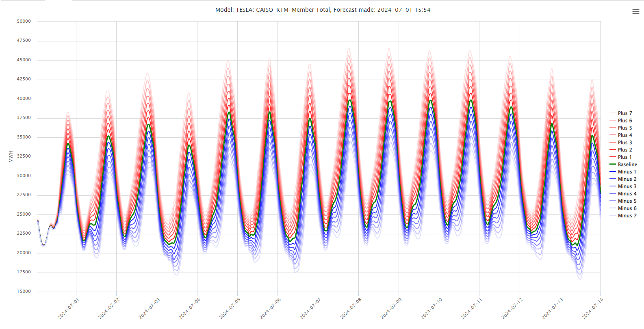Toggle the Minus 4 legend item
The image size is (644, 329).
(623, 194)
